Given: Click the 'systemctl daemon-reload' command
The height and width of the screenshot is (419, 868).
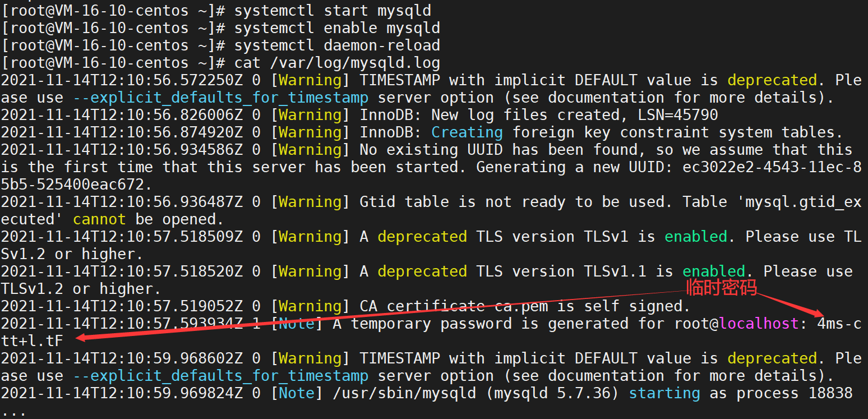Looking at the screenshot, I should 337,45.
